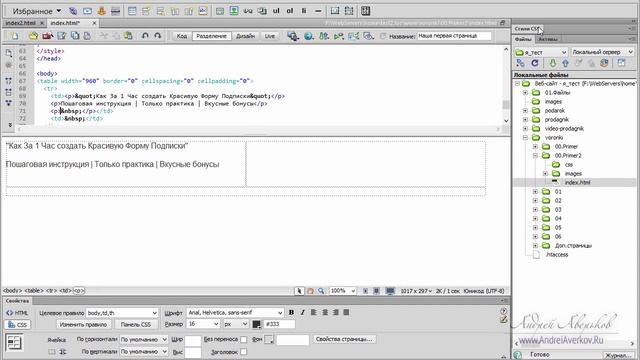640x360 pixels.
Task: Click the Undo arrow icon
Action: coord(145,36)
